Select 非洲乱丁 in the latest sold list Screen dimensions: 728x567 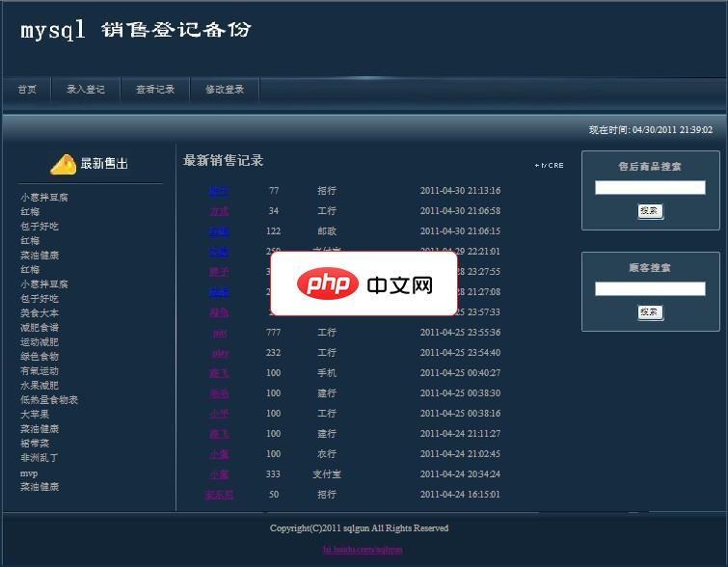pos(40,457)
